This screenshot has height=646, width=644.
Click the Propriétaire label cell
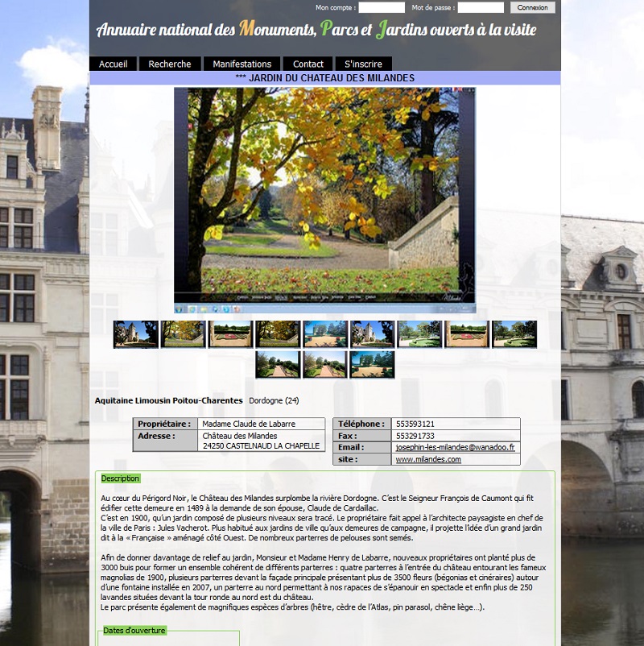tap(166, 424)
